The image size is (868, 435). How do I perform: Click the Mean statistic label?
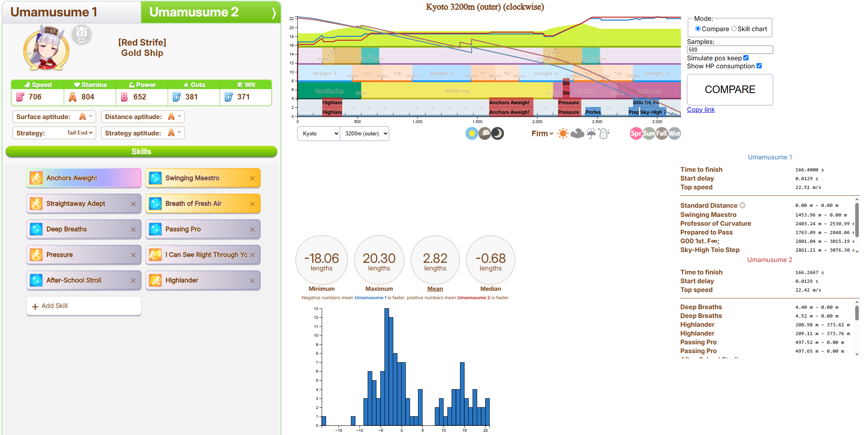[435, 289]
